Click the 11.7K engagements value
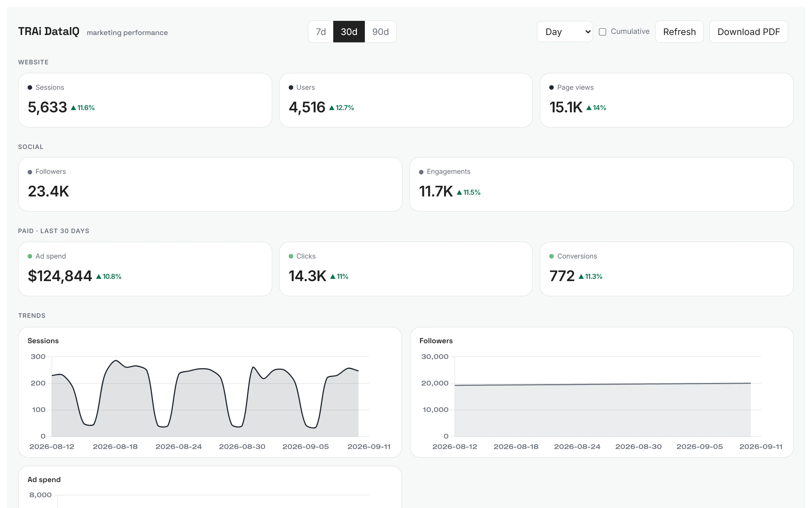 click(436, 192)
